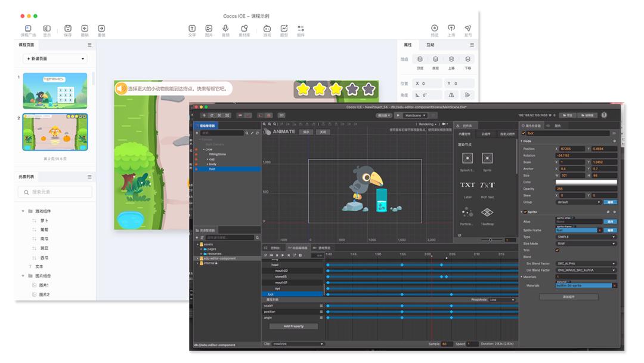The image size is (644, 363).
Task: Click the 文字 (Text) tool icon
Action: (192, 28)
